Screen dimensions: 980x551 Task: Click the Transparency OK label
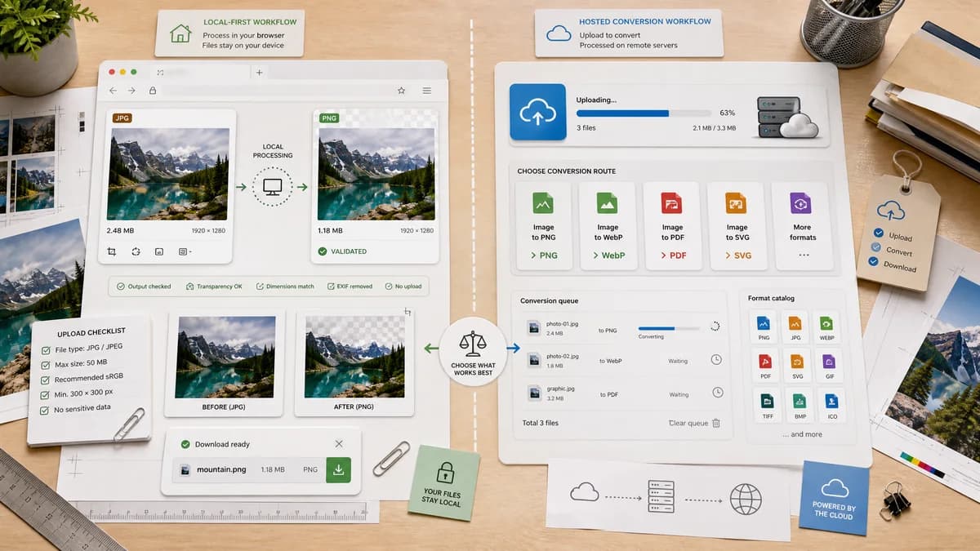[x=219, y=287]
